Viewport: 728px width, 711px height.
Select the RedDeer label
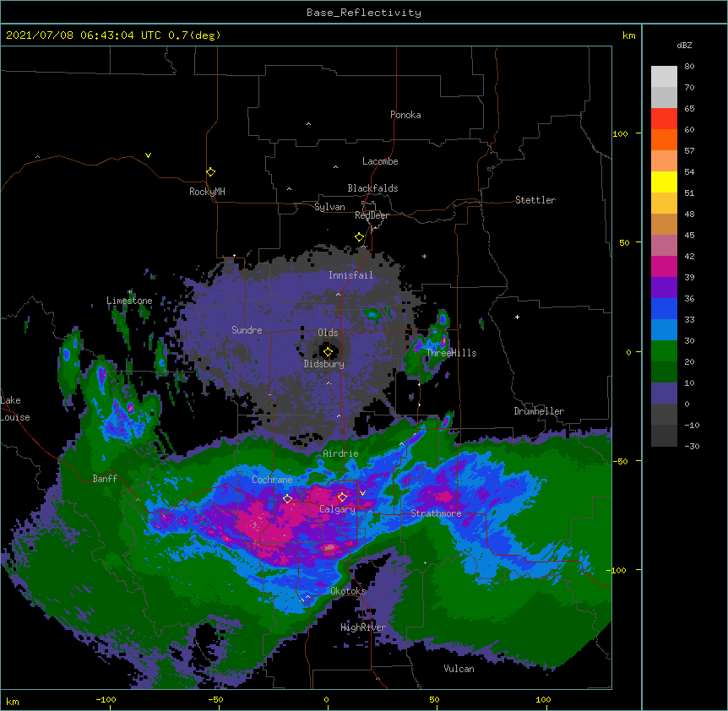(x=372, y=215)
